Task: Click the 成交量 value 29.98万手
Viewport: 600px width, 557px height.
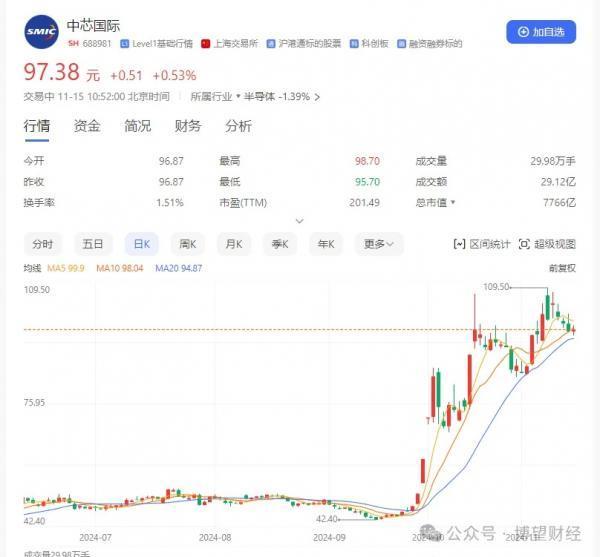Action: tap(553, 161)
